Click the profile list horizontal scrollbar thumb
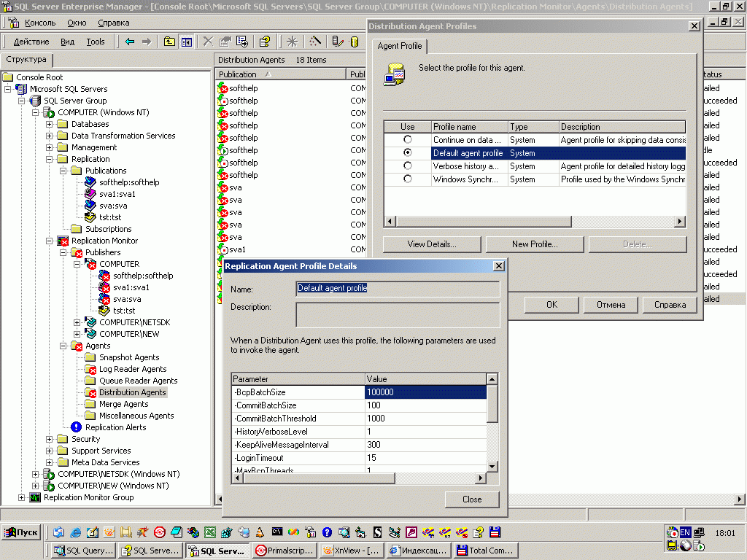 coord(484,222)
